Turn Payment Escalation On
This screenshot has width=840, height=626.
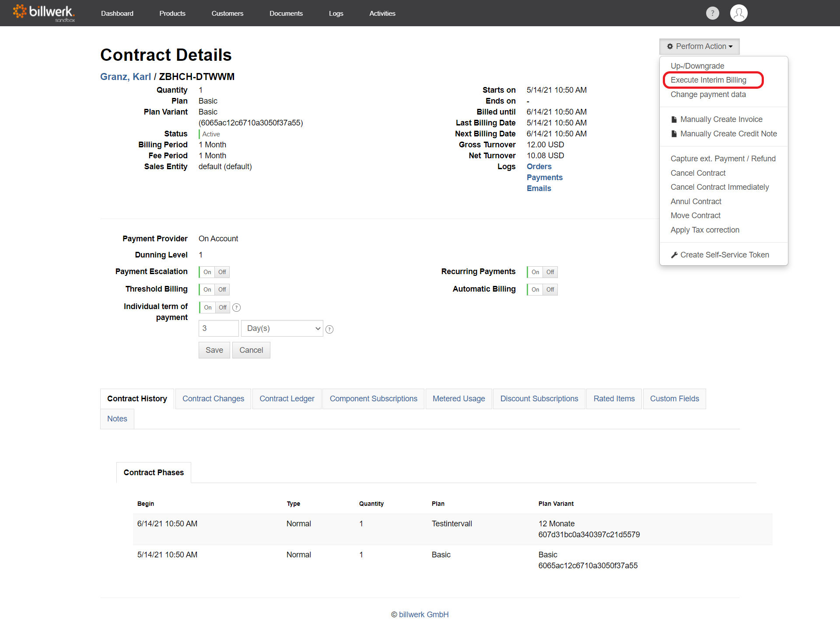(x=207, y=272)
